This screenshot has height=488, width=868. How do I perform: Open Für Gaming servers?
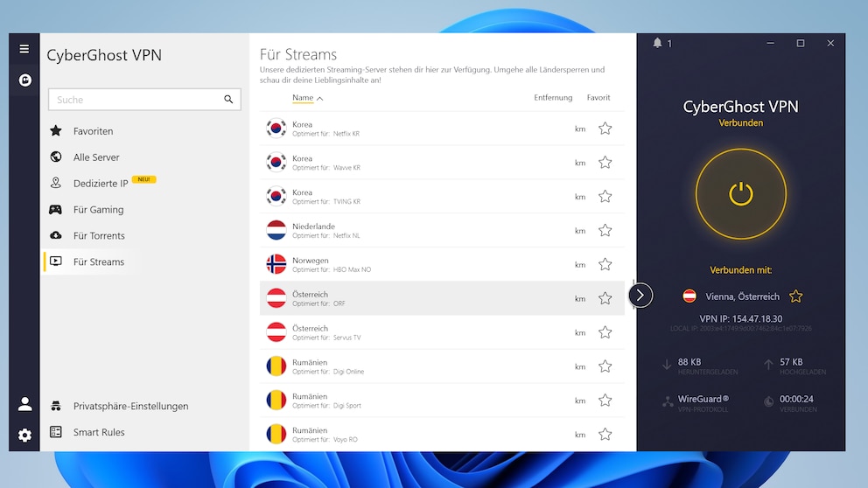(99, 210)
